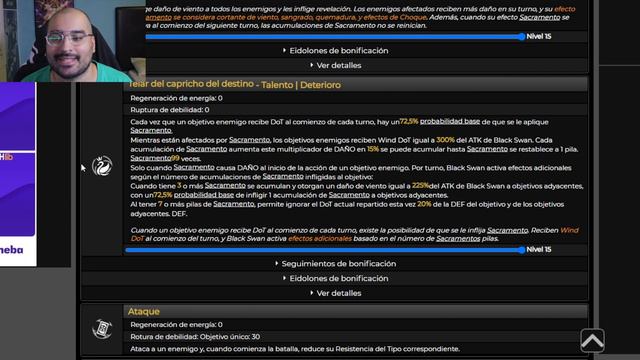Click the 20% DEF ignore value
Screen dimensions: 640x360
pos(424,204)
